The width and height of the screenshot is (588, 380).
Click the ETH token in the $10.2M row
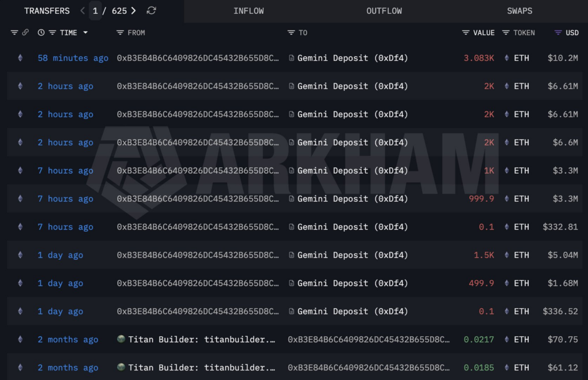tap(521, 58)
